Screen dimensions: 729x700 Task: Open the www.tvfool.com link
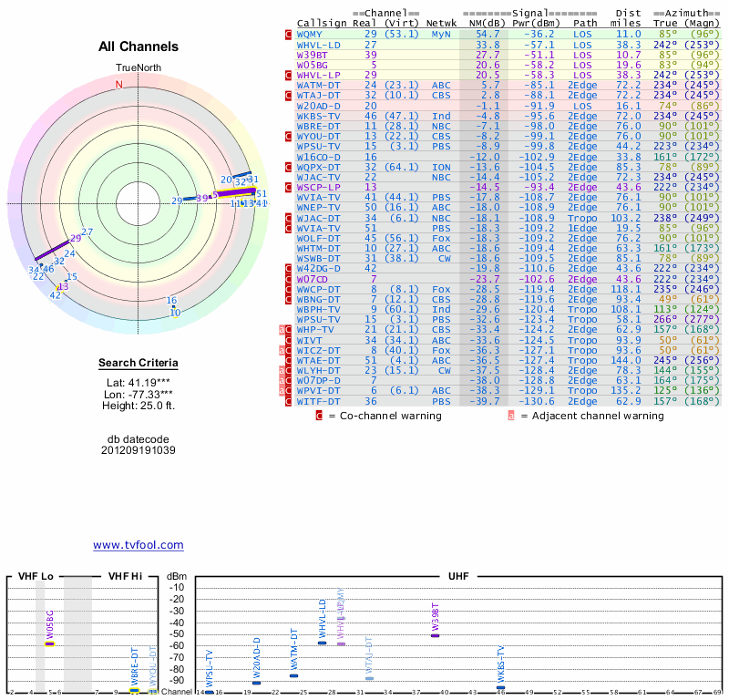(x=139, y=545)
